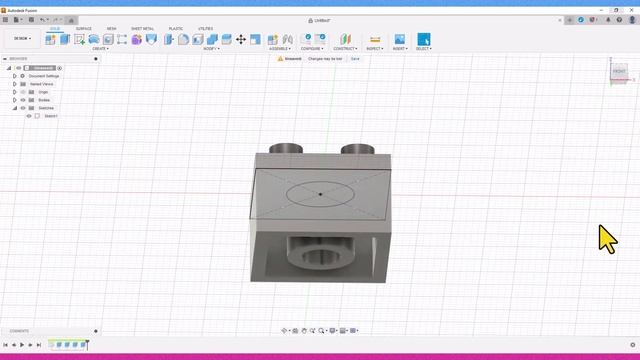Viewport: 640px width, 360px height.
Task: Select the Offset Face tool
Action: [227, 39]
